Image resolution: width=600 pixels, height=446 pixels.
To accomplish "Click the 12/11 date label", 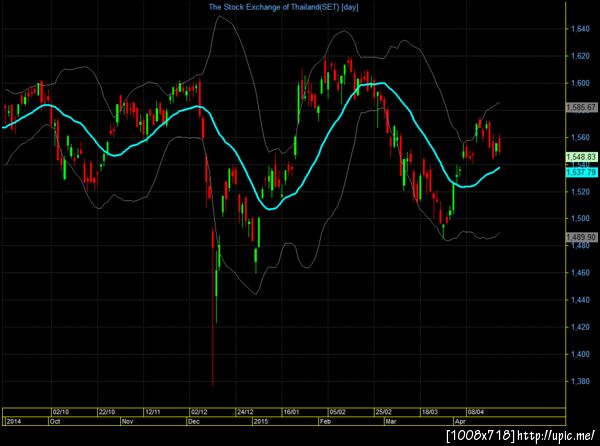I will point(153,412).
